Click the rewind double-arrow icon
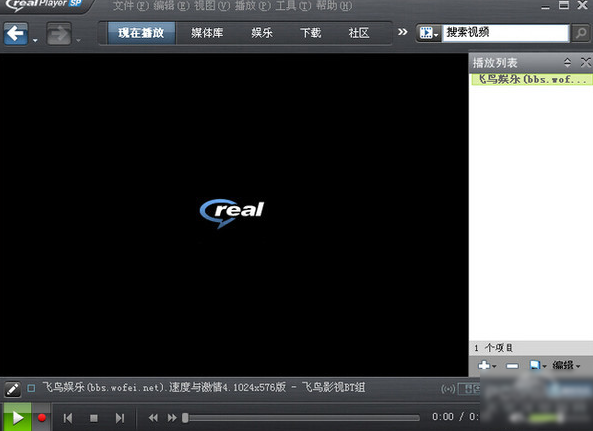 [153, 418]
